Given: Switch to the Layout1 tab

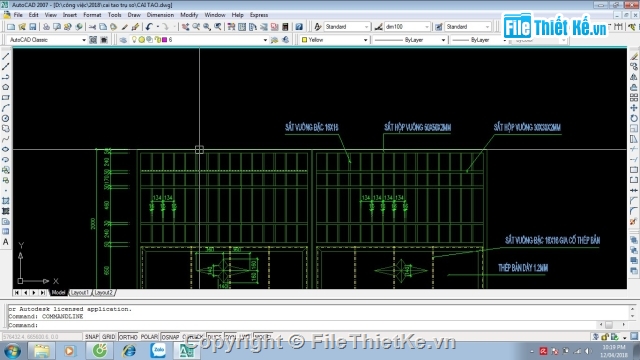Looking at the screenshot, I should coord(80,293).
